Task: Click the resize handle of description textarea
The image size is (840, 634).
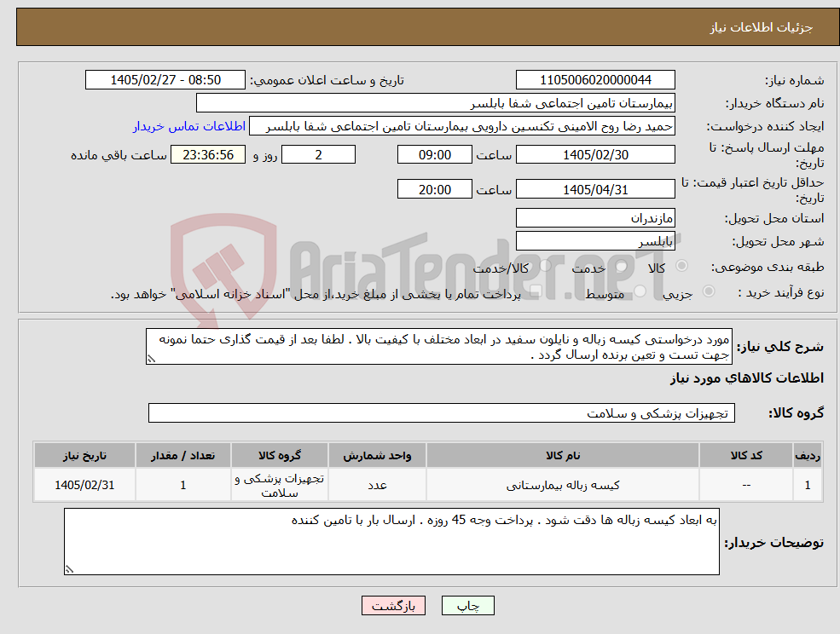Action: (x=151, y=360)
